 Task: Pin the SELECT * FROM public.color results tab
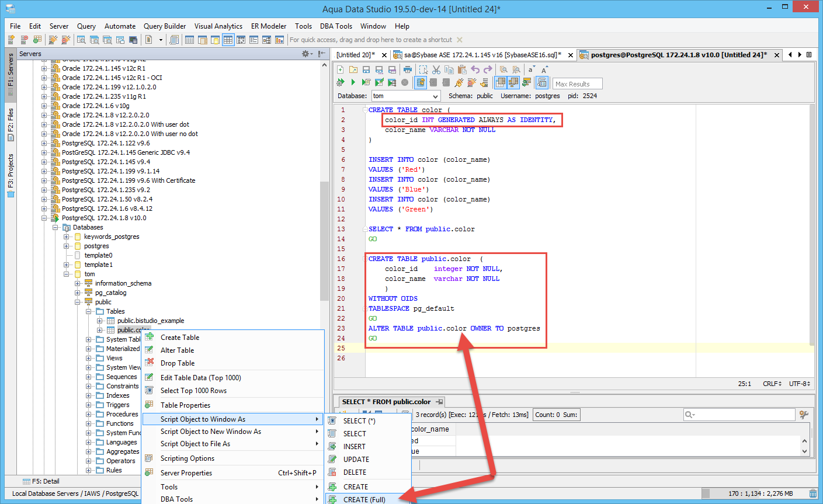[439, 402]
